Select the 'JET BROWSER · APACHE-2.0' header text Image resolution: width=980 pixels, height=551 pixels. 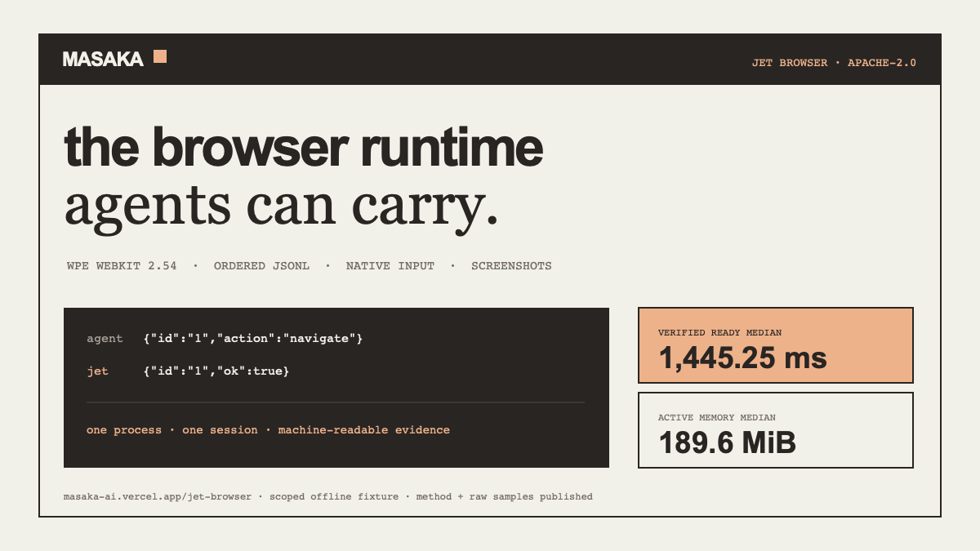[834, 63]
